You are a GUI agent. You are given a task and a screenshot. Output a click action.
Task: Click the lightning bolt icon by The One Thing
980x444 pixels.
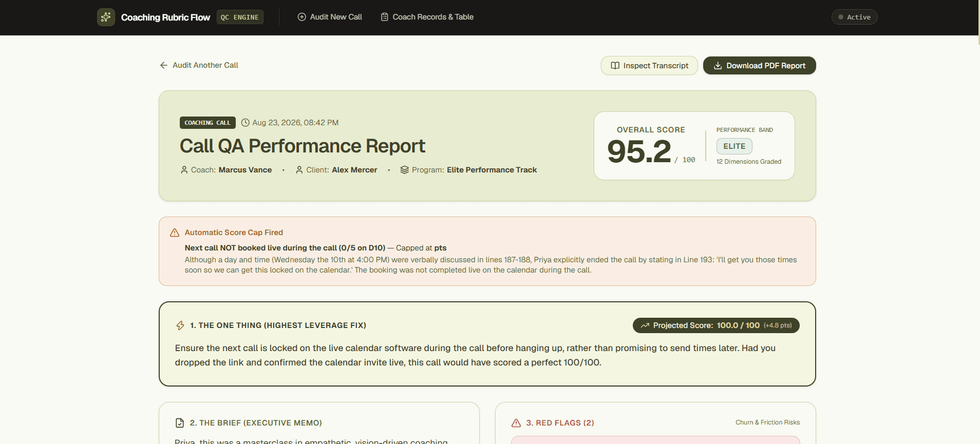coord(180,325)
